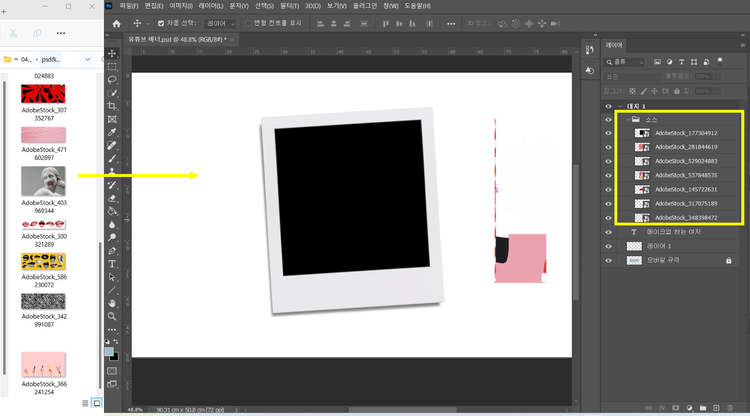Select the Blur tool
This screenshot has height=416, width=750.
112,224
